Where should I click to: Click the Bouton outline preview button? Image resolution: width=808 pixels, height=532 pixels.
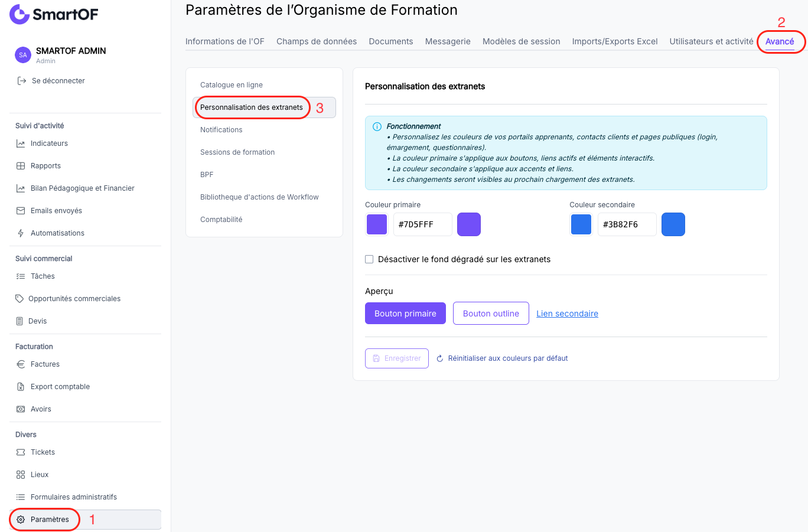coord(491,314)
